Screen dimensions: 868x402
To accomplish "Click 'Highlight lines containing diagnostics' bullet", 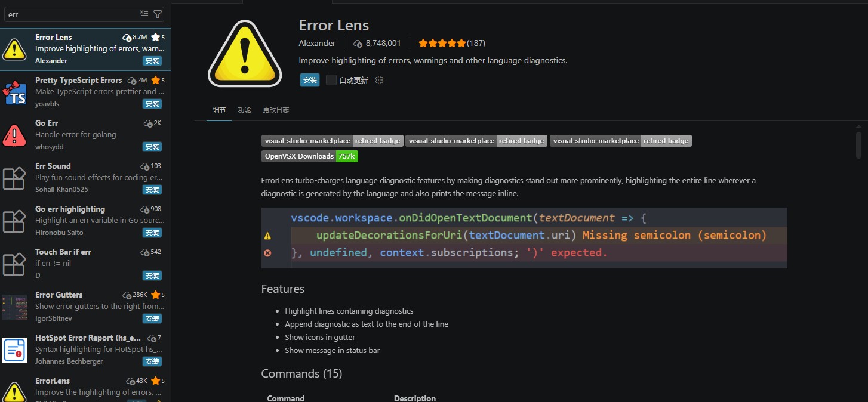I will tap(349, 311).
